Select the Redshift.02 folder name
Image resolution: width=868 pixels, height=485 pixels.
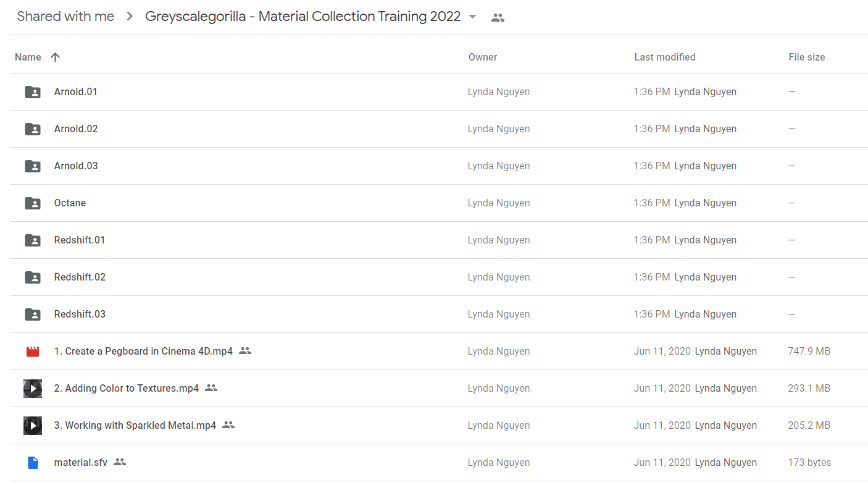(x=80, y=277)
